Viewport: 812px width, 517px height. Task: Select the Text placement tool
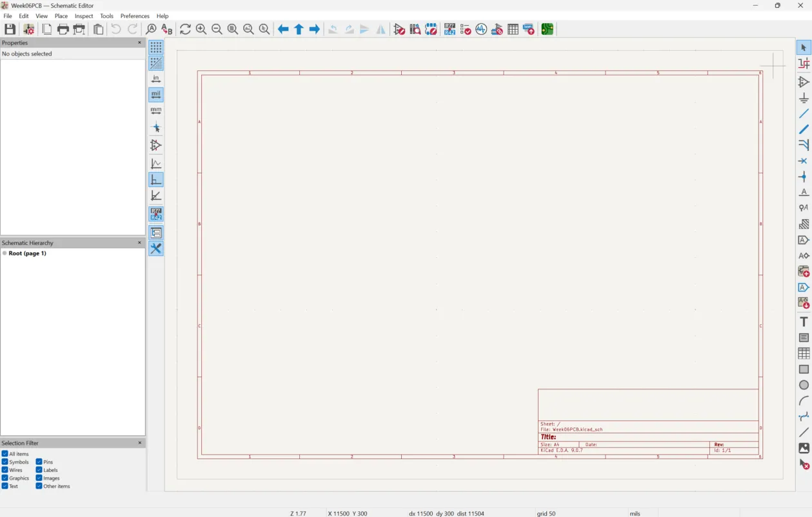(802, 321)
